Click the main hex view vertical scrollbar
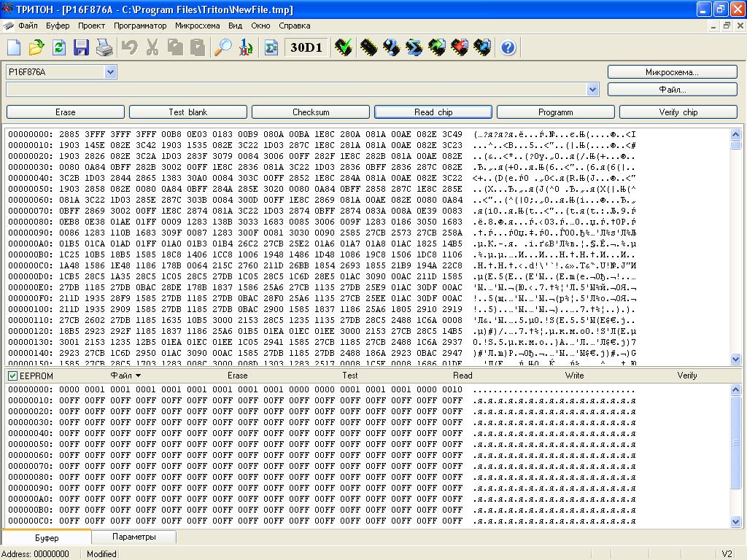747x560 pixels. coord(735,248)
